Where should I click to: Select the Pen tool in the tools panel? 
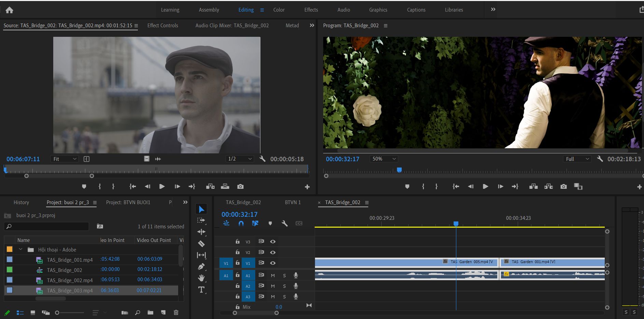[201, 267]
